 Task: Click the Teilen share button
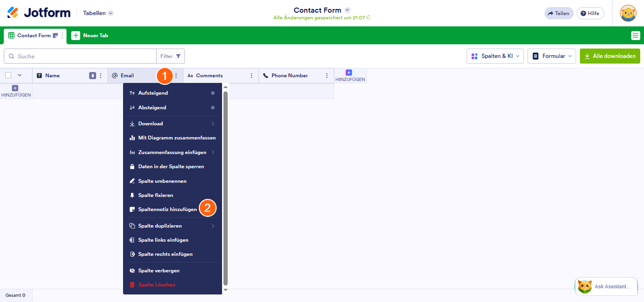click(x=559, y=13)
